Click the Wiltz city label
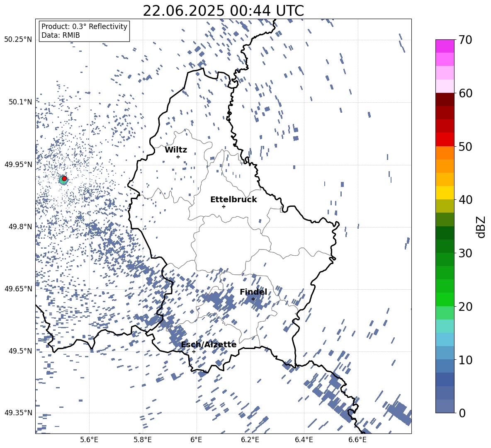The width and height of the screenshot is (491, 448). (x=176, y=150)
